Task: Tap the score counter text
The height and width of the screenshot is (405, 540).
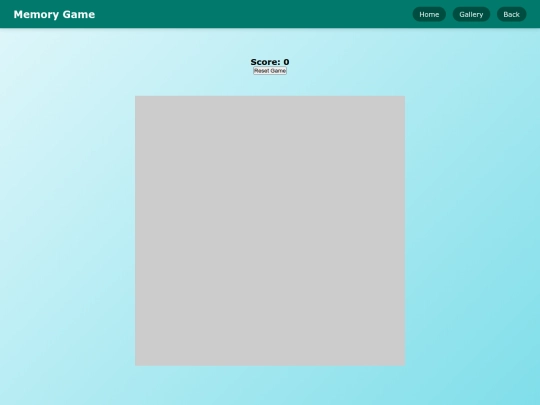Action: (x=270, y=62)
